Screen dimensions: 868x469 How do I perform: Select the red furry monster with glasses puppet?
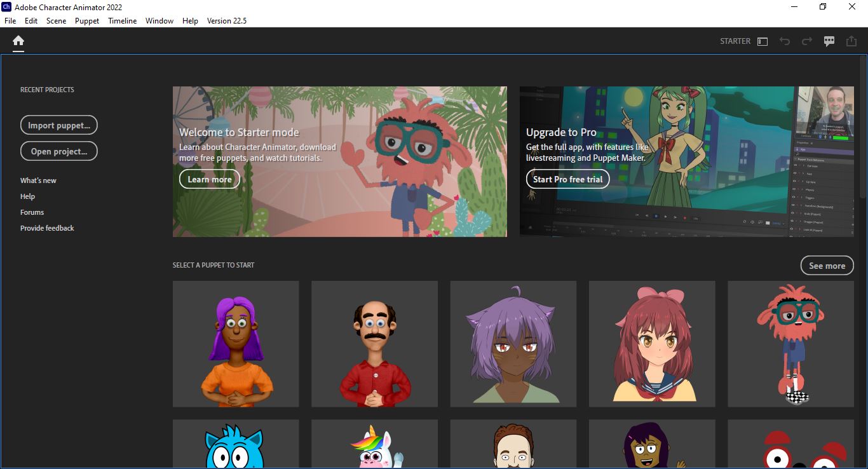click(790, 344)
